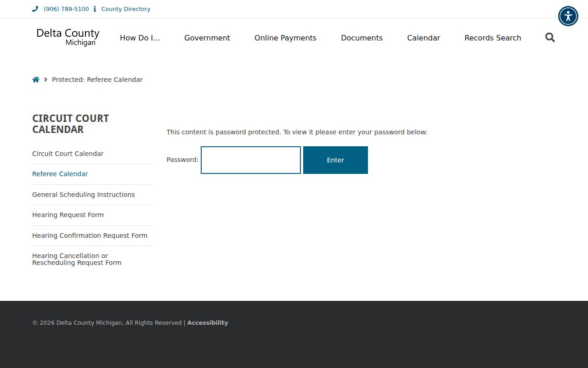Open Circuit Court Calendar sidebar link
Screen dimensions: 588x368
pyautogui.click(x=68, y=154)
